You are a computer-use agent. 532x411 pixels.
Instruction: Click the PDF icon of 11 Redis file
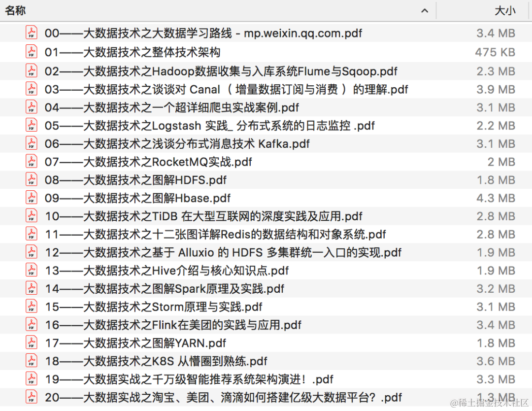pos(31,234)
